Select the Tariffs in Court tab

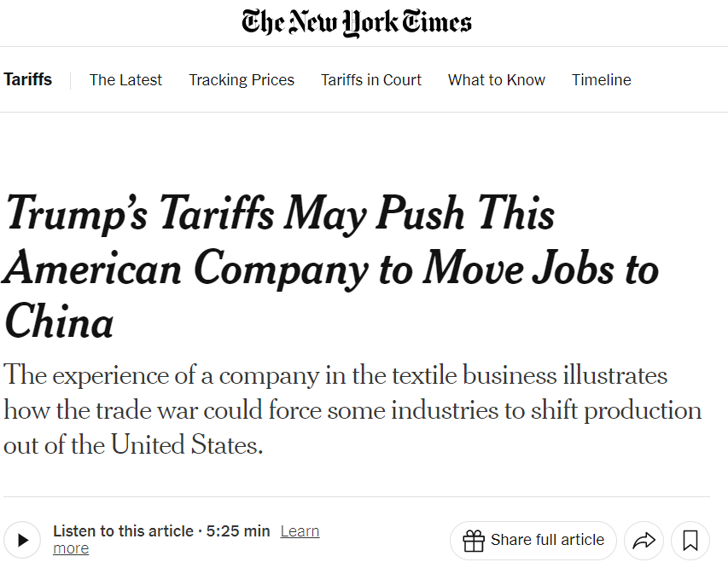tap(371, 80)
